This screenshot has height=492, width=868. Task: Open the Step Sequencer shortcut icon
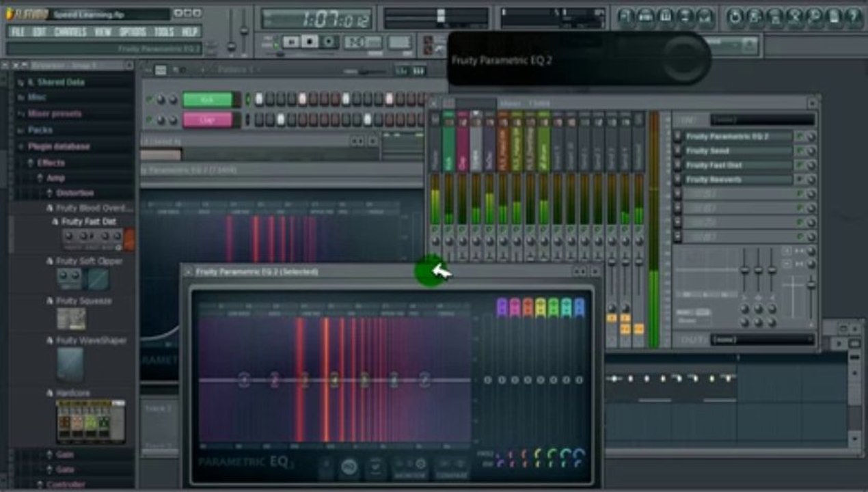pos(646,17)
